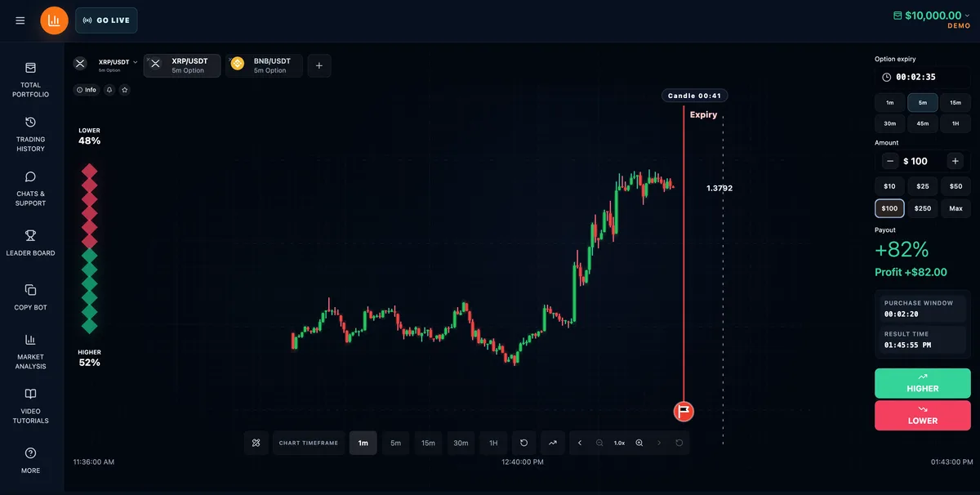The width and height of the screenshot is (980, 495).
Task: Switch to the XRP/USDT 5m Option tab
Action: 182,65
